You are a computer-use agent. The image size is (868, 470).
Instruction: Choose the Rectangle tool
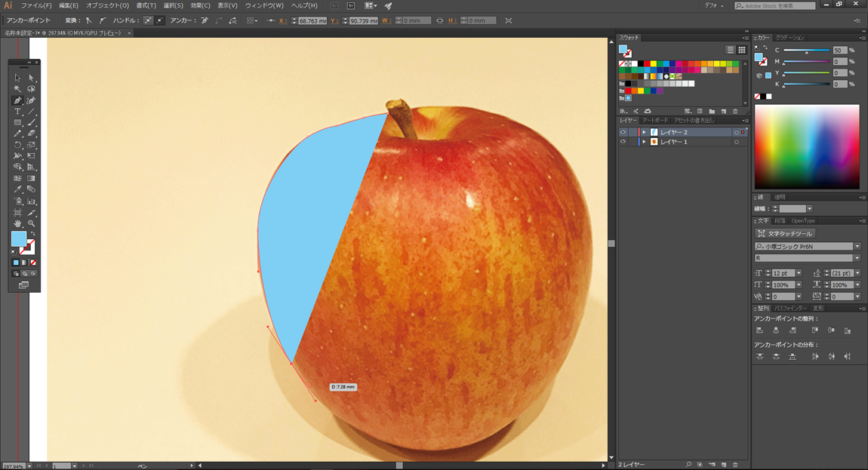17,122
